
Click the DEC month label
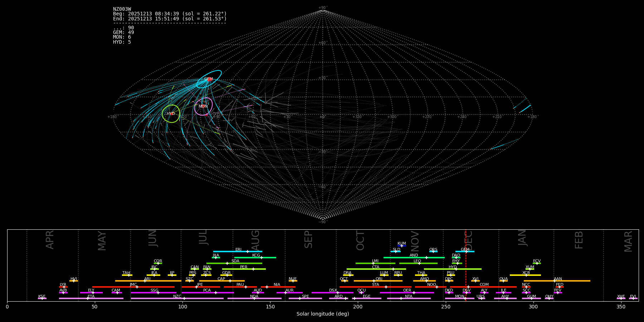point(468,240)
